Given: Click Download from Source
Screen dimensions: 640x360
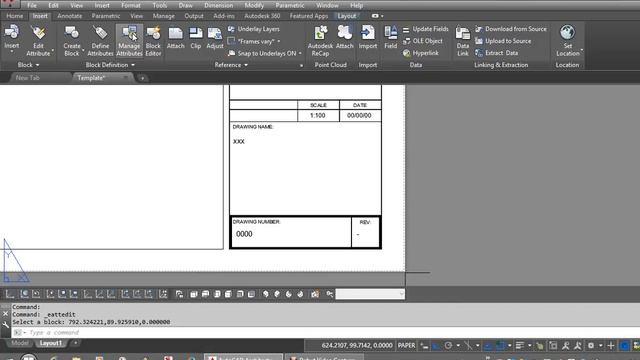Looking at the screenshot, I should click(511, 29).
